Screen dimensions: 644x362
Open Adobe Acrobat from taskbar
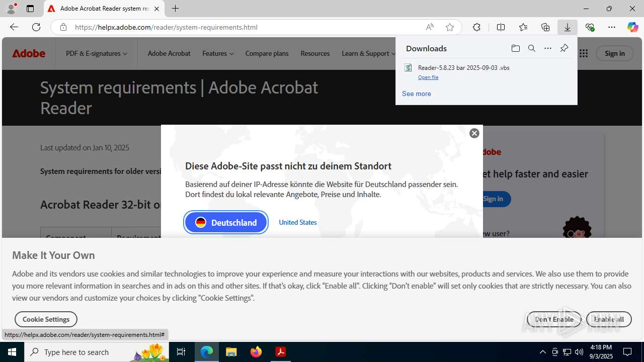(x=281, y=352)
